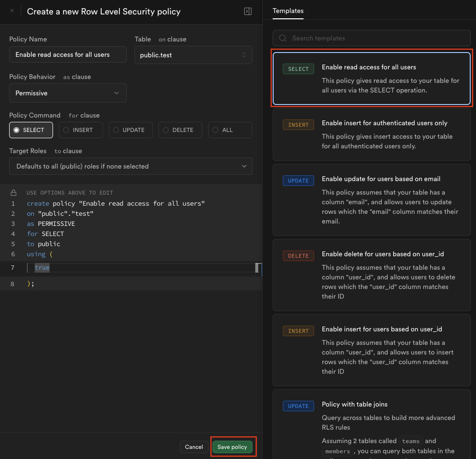Click the lock icon above the SQL editor
476x459 pixels.
13,193
